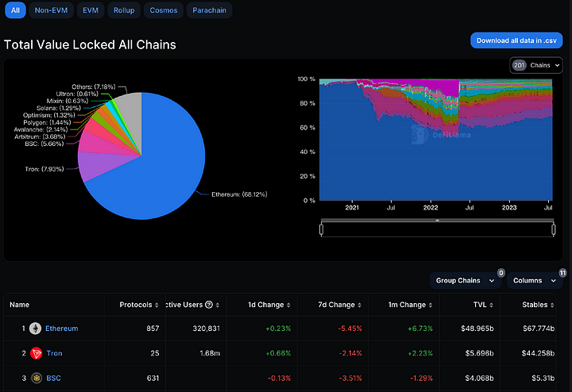Click the Ethereum chain logo icon
This screenshot has height=392, width=572.
36,329
